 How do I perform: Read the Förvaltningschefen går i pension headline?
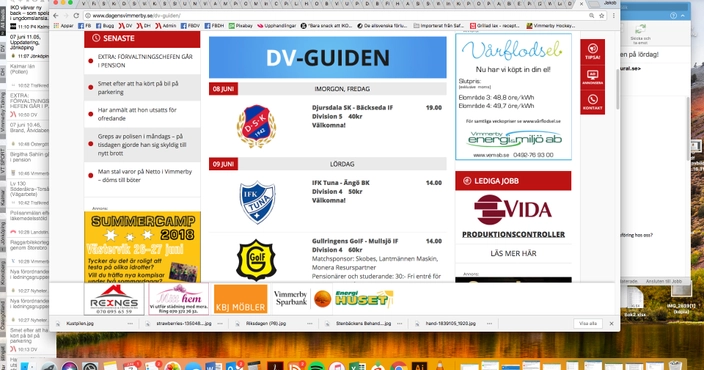pos(145,61)
